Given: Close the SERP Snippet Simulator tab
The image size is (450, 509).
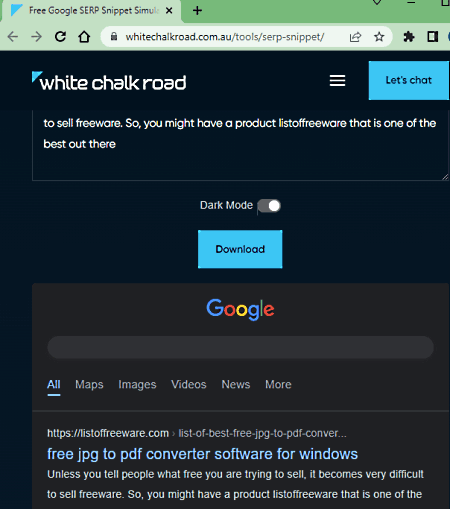Looking at the screenshot, I should [169, 11].
